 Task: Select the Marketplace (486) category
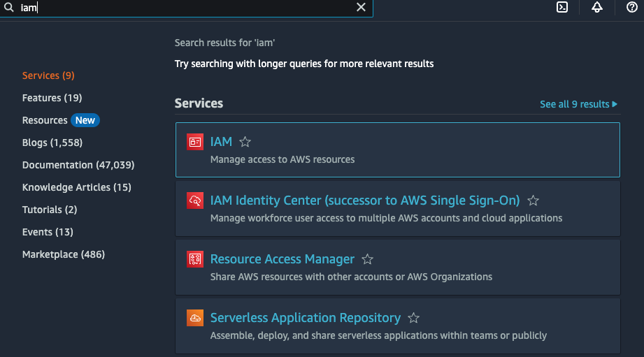[x=64, y=254]
